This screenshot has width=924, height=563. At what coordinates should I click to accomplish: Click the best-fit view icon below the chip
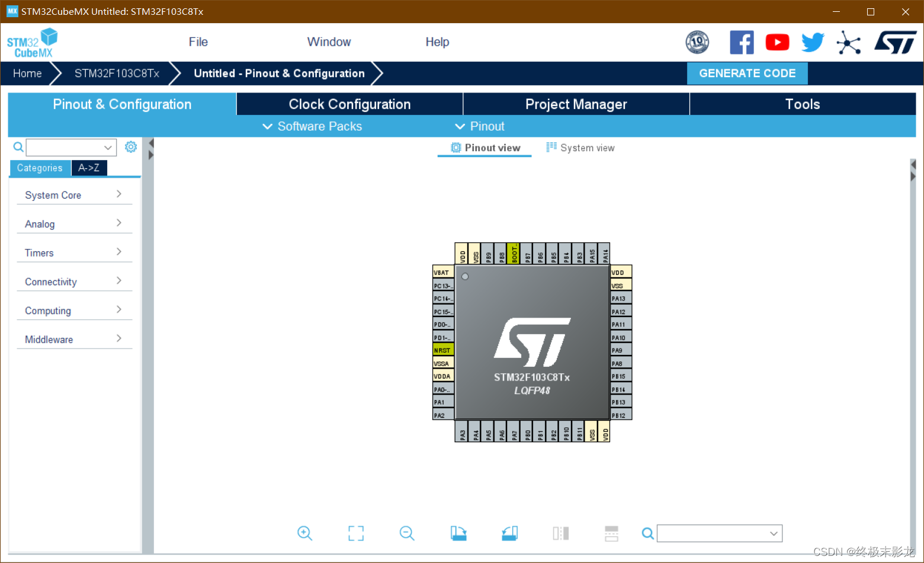pyautogui.click(x=355, y=533)
